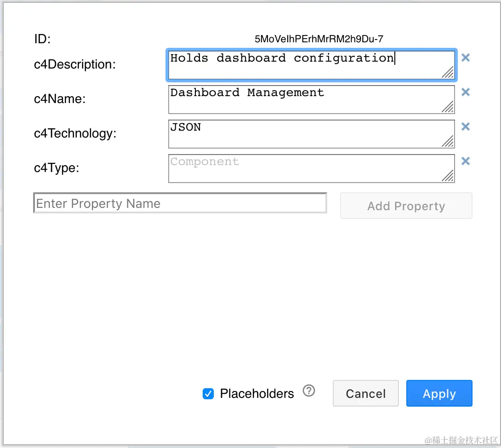Click the Placeholders label text

[257, 394]
